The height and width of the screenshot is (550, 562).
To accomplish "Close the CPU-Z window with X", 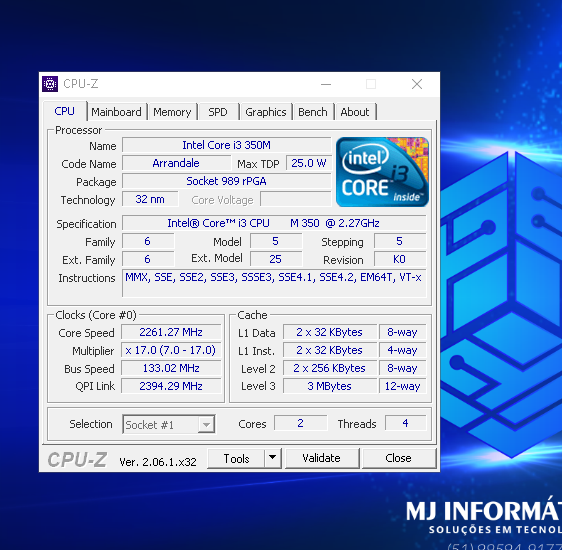I will point(417,84).
